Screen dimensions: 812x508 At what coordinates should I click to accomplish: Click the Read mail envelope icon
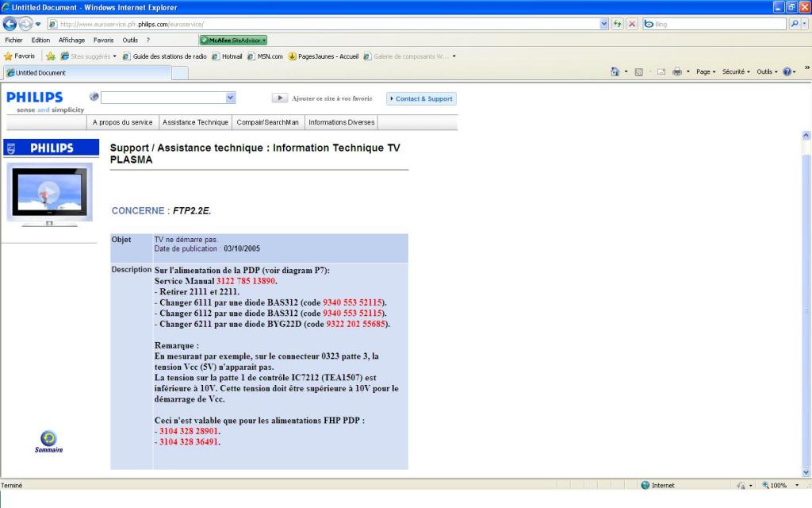click(x=661, y=71)
